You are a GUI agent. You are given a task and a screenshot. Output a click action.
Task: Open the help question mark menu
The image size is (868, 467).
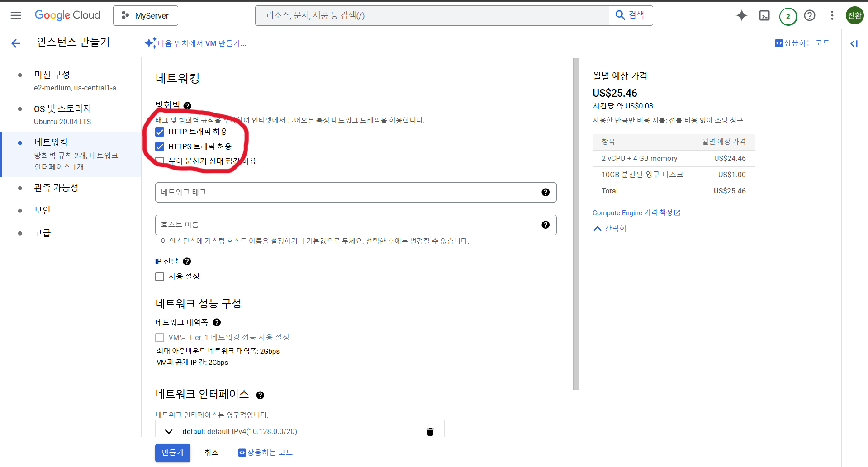[x=809, y=16]
